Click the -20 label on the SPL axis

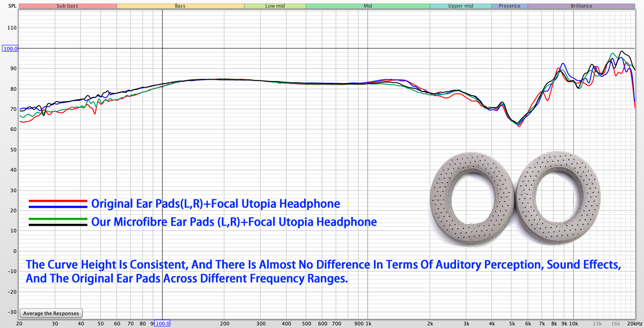pyautogui.click(x=12, y=292)
